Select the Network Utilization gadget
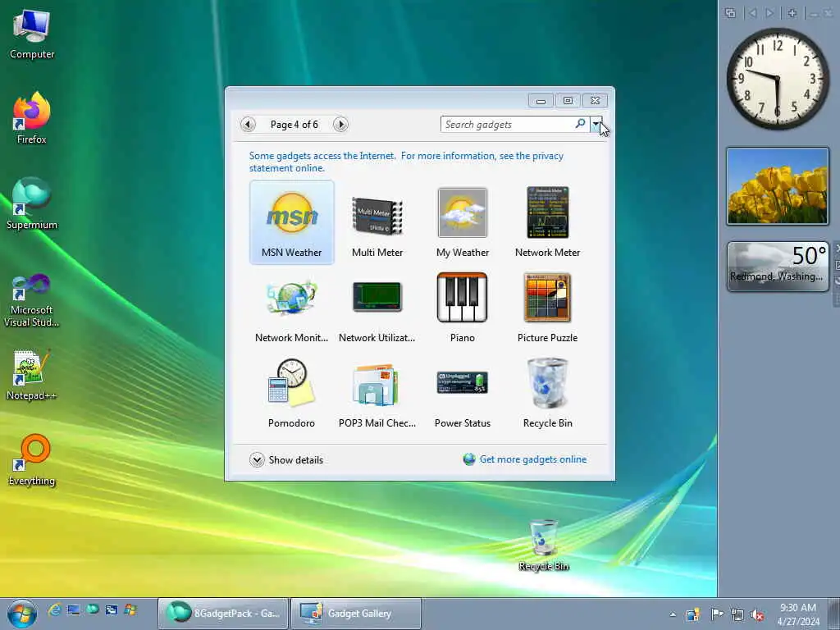The image size is (840, 630). point(377,308)
